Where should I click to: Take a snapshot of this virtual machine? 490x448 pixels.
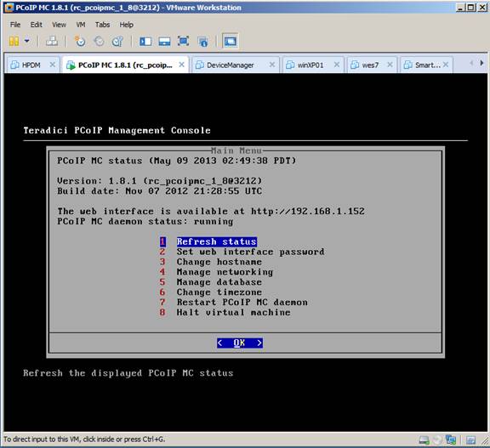[80, 41]
